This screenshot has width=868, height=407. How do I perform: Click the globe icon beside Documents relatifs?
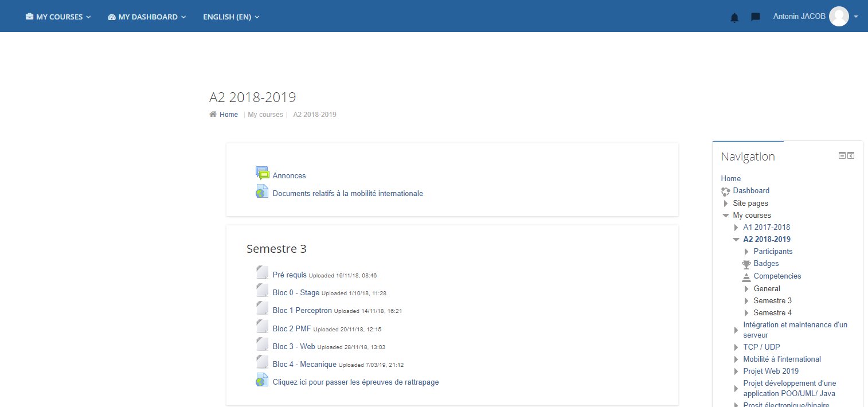tap(262, 190)
